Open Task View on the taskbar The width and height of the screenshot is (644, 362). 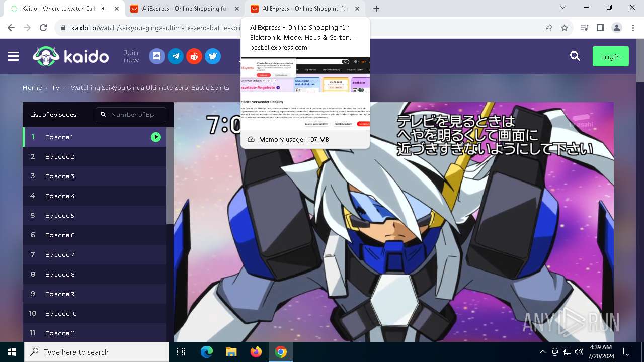[181, 352]
